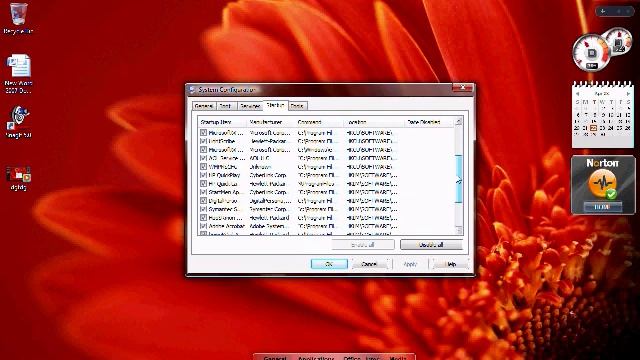This screenshot has width=640, height=360.
Task: Click the CPU meter gadget dial
Action: tap(591, 53)
